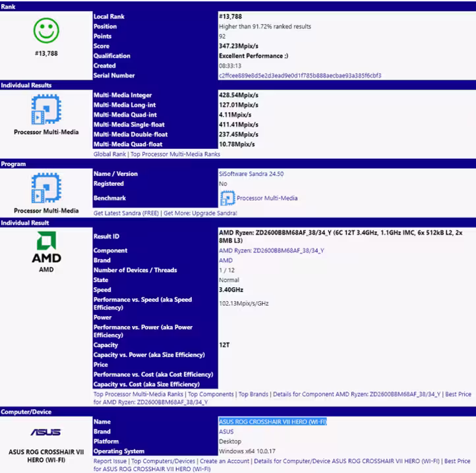Click the Speed value 3.40GHz
476x473 pixels.
pyautogui.click(x=231, y=290)
